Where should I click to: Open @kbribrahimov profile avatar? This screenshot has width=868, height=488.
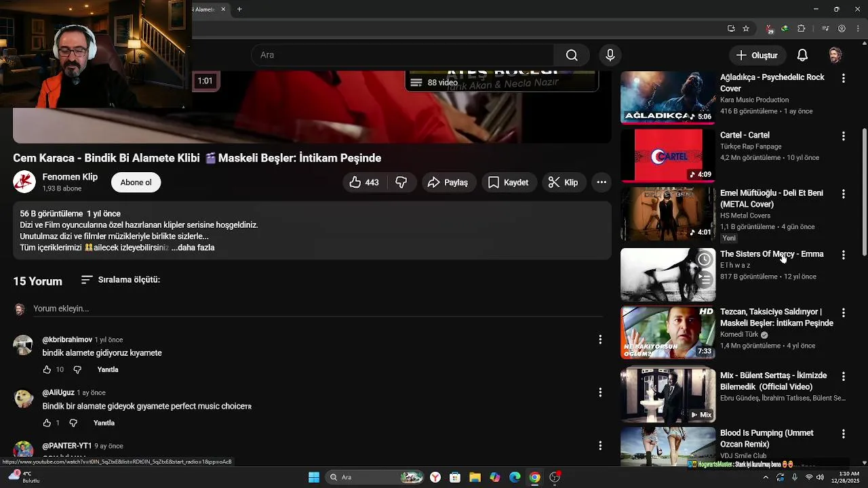click(24, 345)
